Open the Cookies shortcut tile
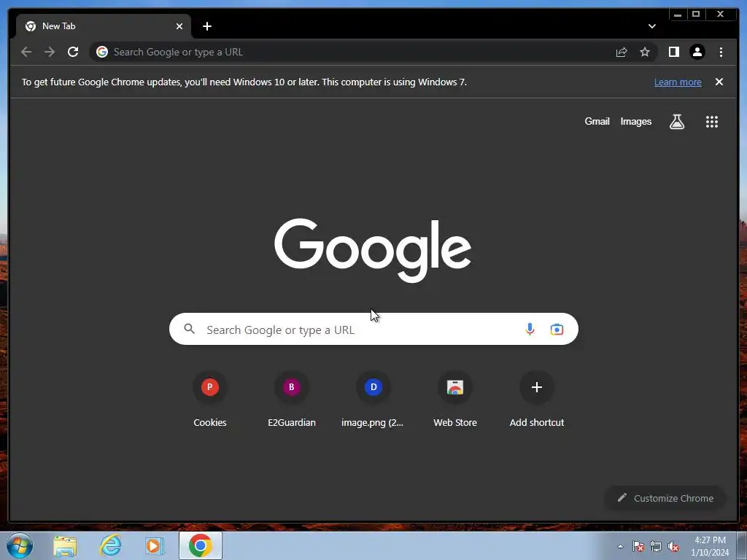The width and height of the screenshot is (747, 560). click(209, 400)
